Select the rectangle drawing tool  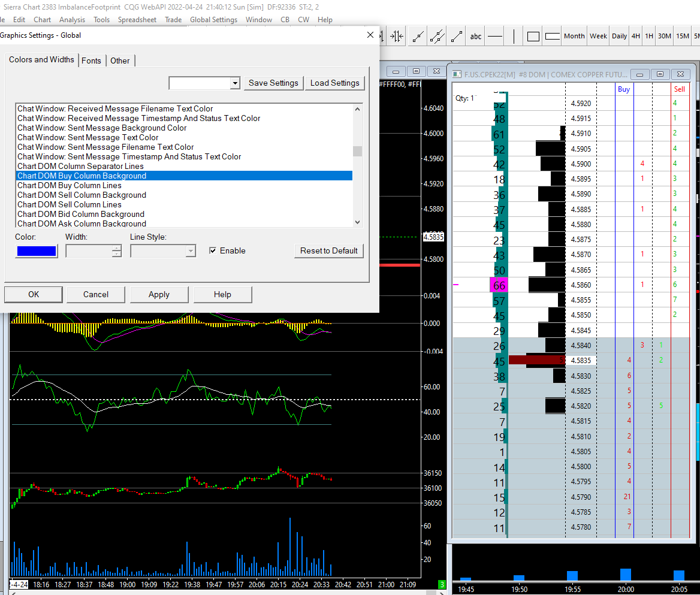(533, 36)
